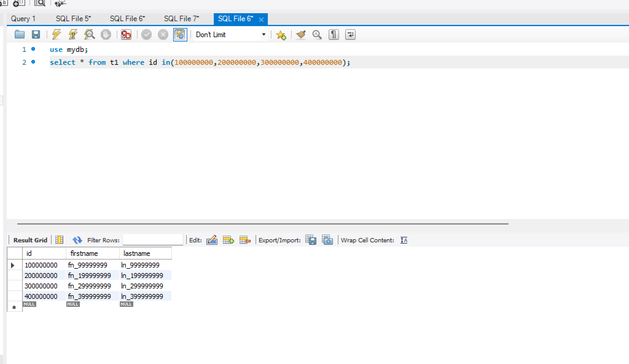Image resolution: width=629 pixels, height=364 pixels.
Task: Click the Open SQL script folder icon
Action: pyautogui.click(x=20, y=34)
